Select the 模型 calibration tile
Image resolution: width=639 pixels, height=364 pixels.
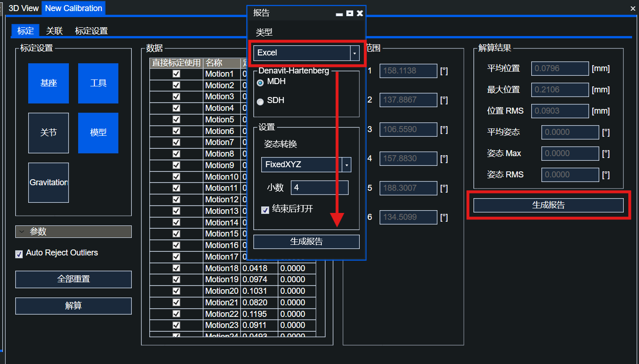click(x=98, y=133)
